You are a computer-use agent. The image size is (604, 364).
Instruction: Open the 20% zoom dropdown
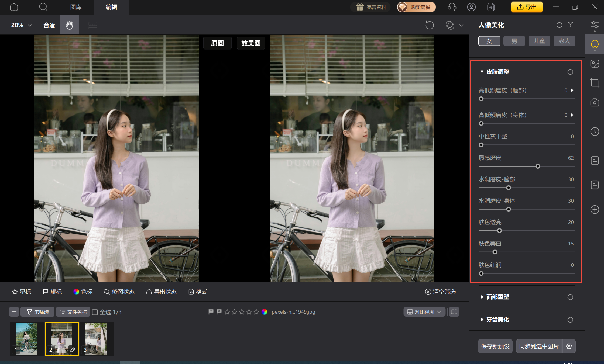[x=21, y=25]
